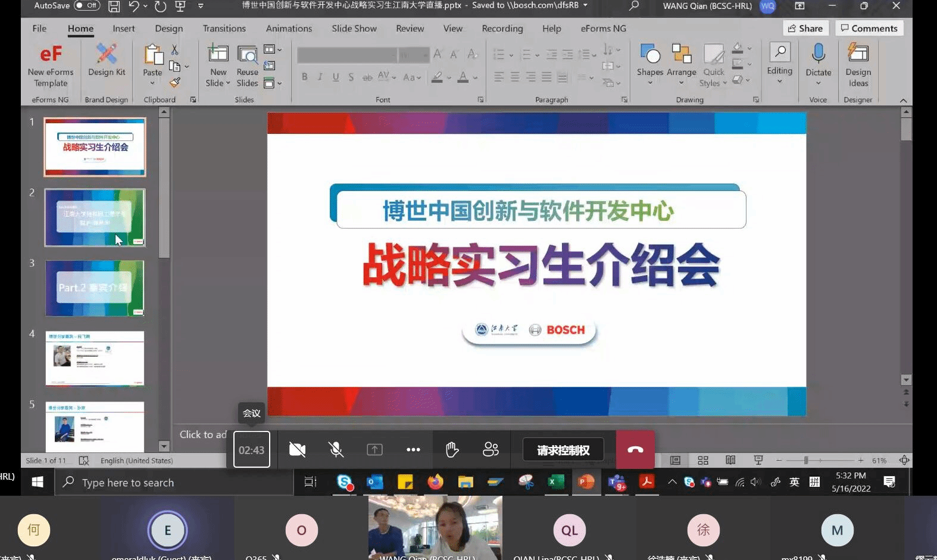Raise hand in the meeting toolbar
This screenshot has height=560, width=937.
[452, 450]
